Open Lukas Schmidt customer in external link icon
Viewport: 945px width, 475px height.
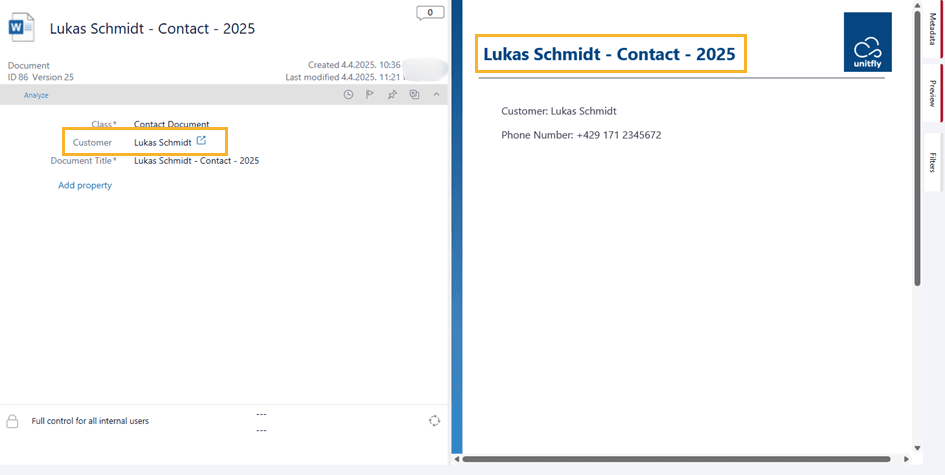[201, 142]
